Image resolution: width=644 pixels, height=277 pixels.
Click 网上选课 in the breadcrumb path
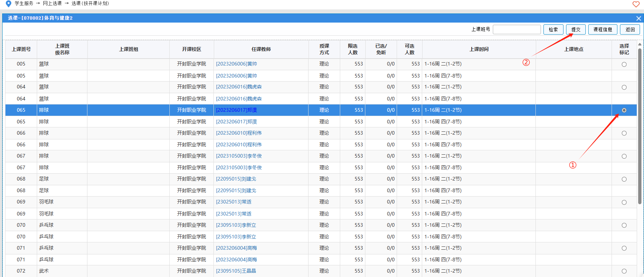52,4
